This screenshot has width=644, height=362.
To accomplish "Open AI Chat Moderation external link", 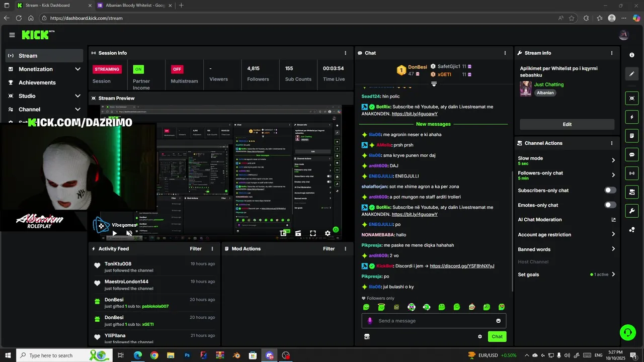I will pos(613,220).
